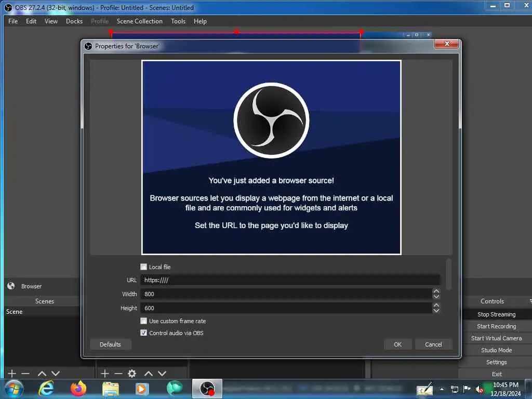Click the Show Desktop strip at the taskbar end

point(528,389)
